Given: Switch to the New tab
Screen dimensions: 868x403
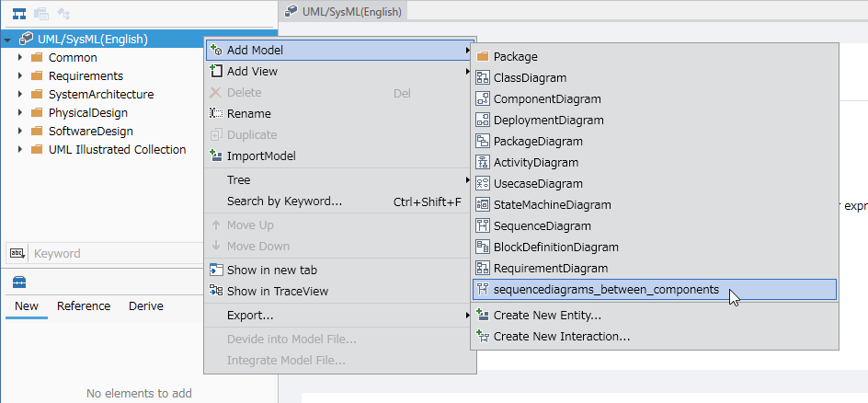Looking at the screenshot, I should (x=27, y=306).
